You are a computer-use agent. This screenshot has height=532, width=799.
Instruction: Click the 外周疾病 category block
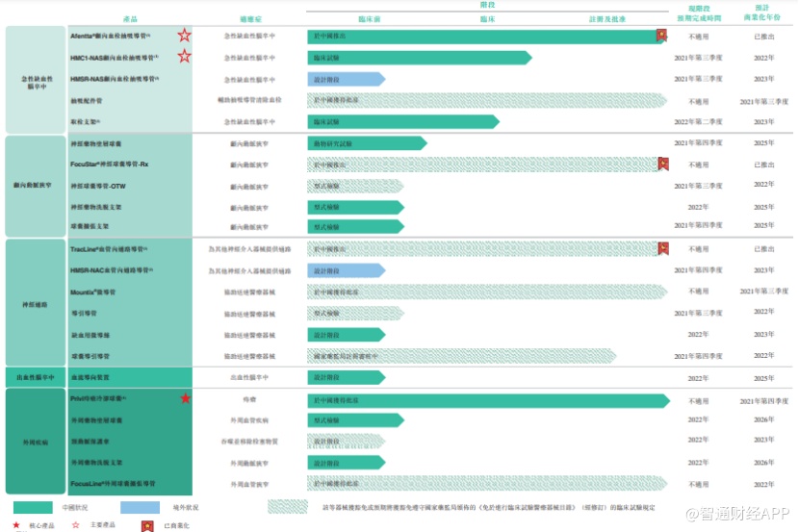click(x=36, y=441)
